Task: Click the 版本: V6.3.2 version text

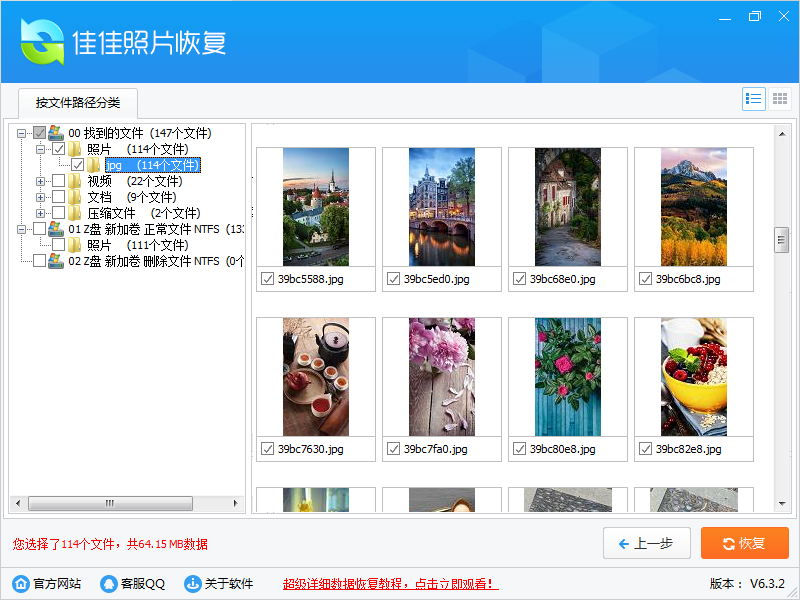Action: [x=747, y=584]
